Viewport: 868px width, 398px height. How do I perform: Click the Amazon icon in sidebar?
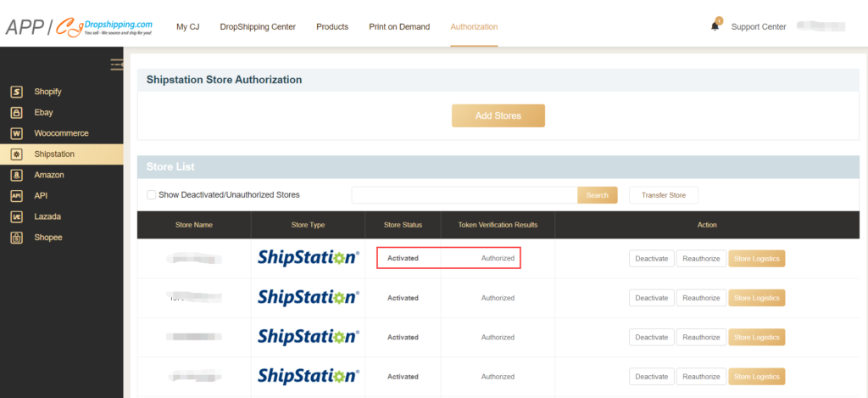pos(17,175)
